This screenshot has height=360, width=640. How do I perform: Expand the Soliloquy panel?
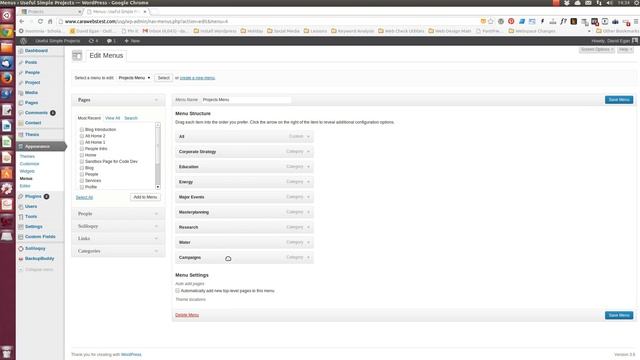[156, 226]
